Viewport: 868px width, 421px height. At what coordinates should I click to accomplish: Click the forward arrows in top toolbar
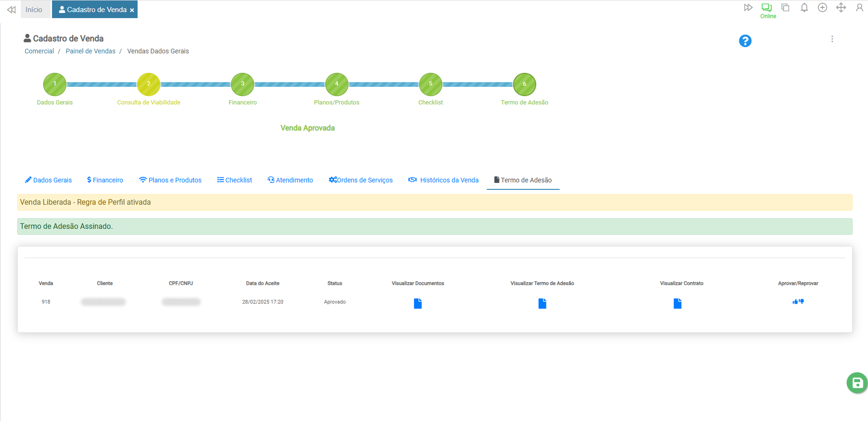(x=748, y=8)
